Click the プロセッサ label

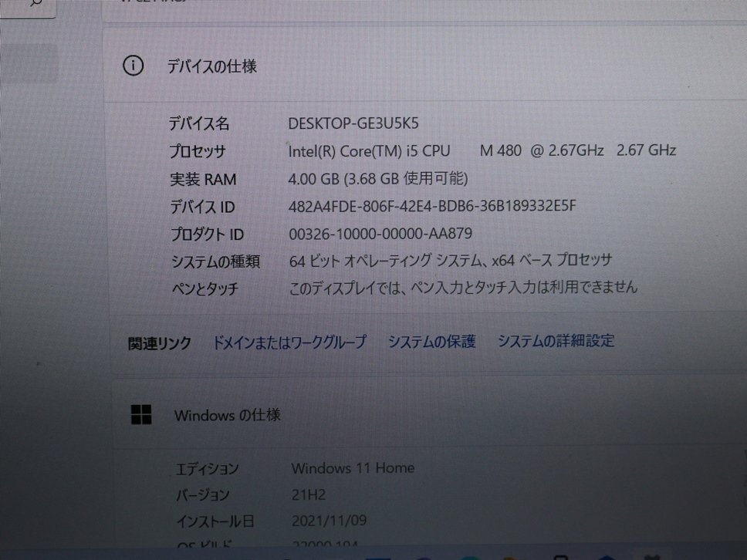point(198,152)
